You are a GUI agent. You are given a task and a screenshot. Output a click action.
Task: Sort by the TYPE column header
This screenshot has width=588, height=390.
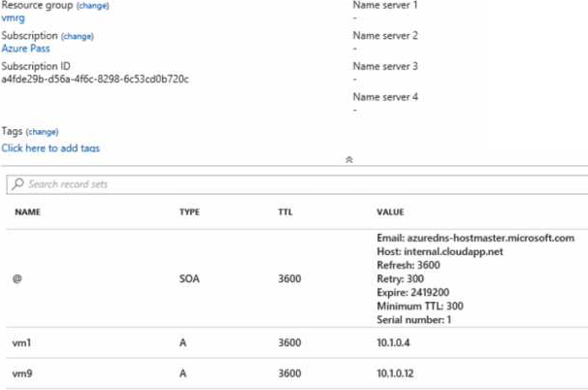pos(191,211)
